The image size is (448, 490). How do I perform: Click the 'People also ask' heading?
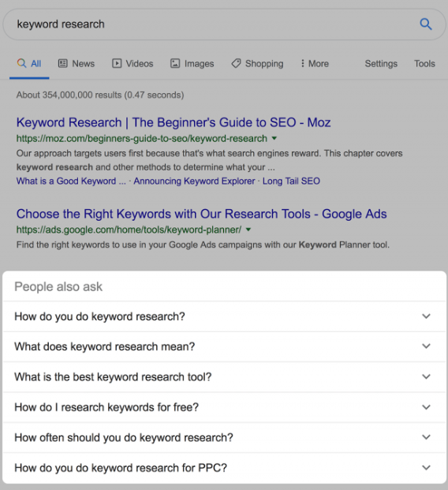pyautogui.click(x=58, y=286)
